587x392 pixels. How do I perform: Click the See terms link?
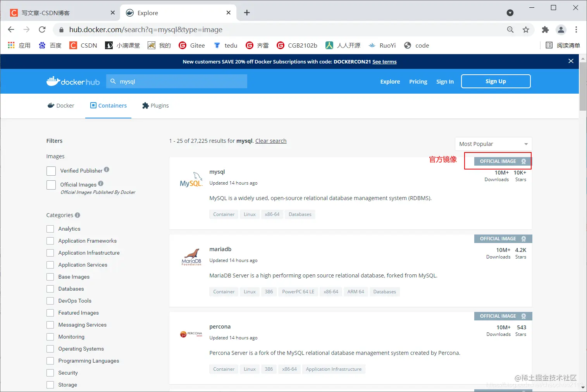384,62
